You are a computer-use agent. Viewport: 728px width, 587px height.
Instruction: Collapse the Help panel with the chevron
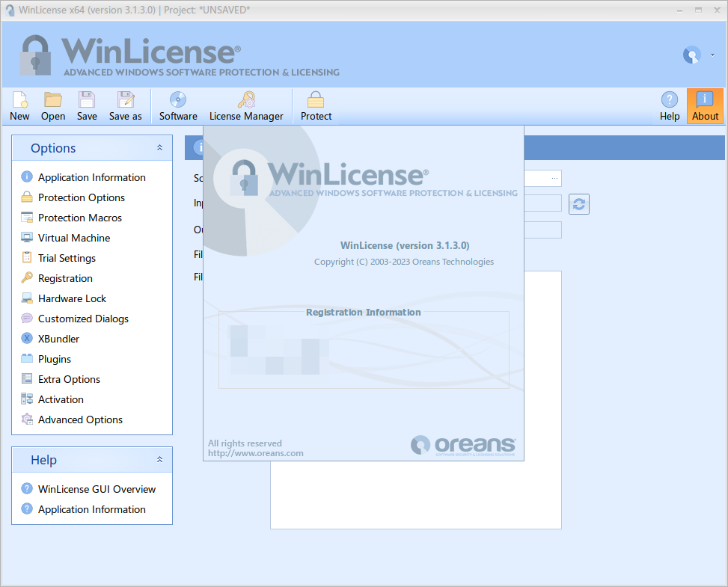159,459
